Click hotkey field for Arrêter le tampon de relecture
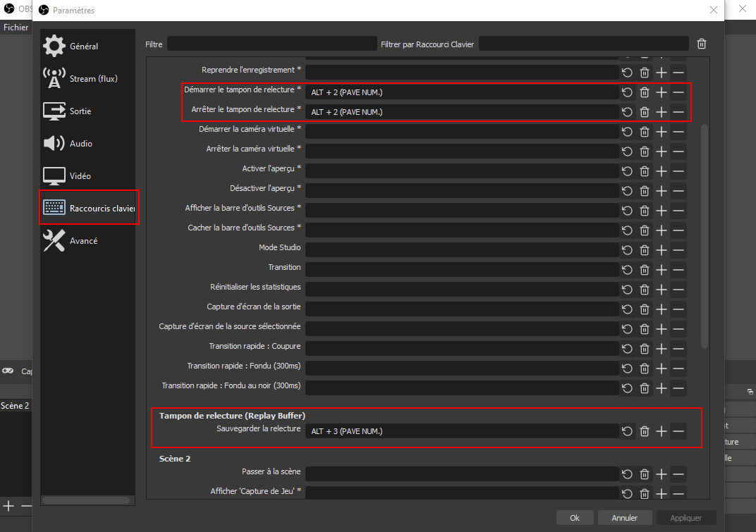 point(462,112)
